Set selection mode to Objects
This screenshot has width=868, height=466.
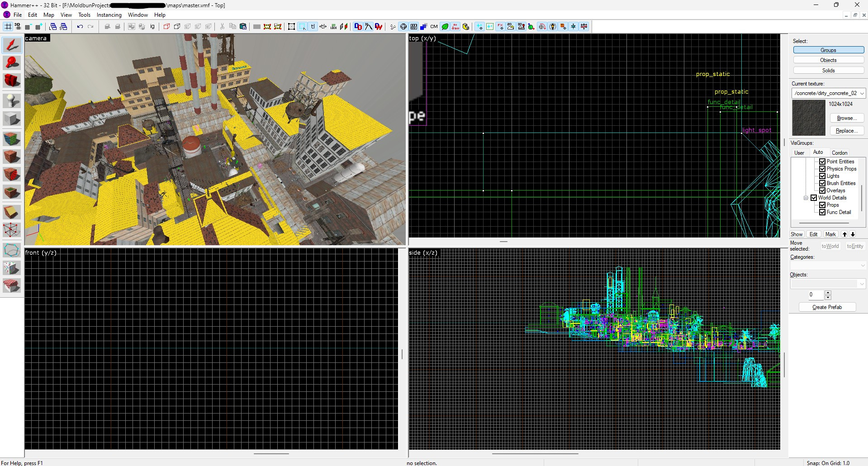click(x=829, y=60)
